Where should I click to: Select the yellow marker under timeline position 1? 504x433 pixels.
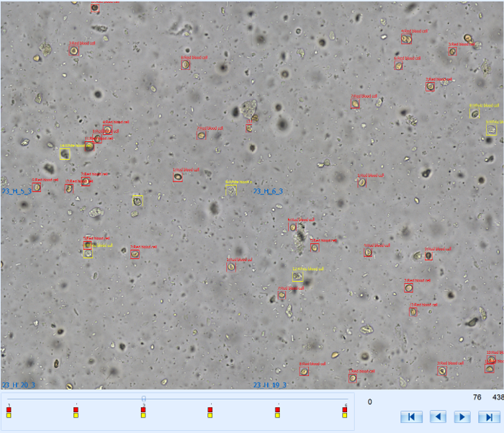pos(9,415)
